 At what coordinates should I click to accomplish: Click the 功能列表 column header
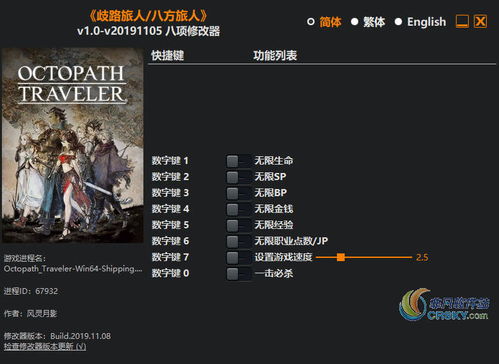point(275,56)
